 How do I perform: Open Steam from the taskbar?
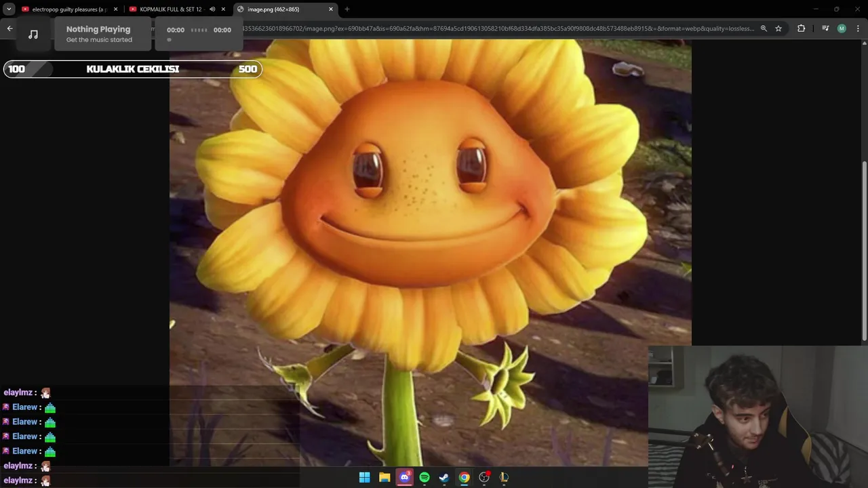point(444,477)
